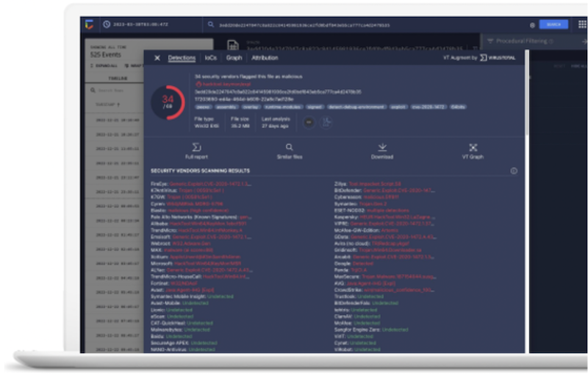Click the '34 security vendors flagged' summary text

(248, 77)
